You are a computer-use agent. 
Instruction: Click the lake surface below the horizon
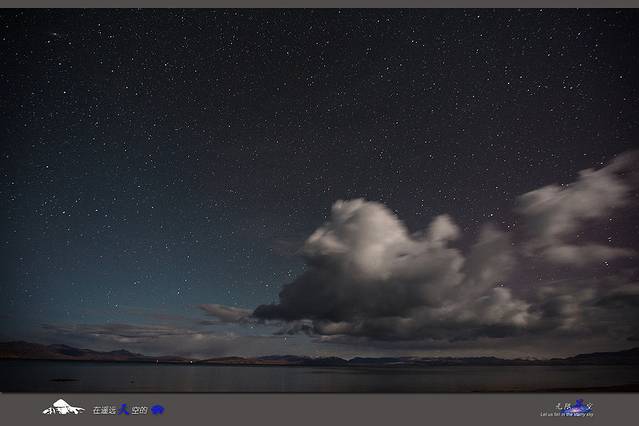pos(300,377)
